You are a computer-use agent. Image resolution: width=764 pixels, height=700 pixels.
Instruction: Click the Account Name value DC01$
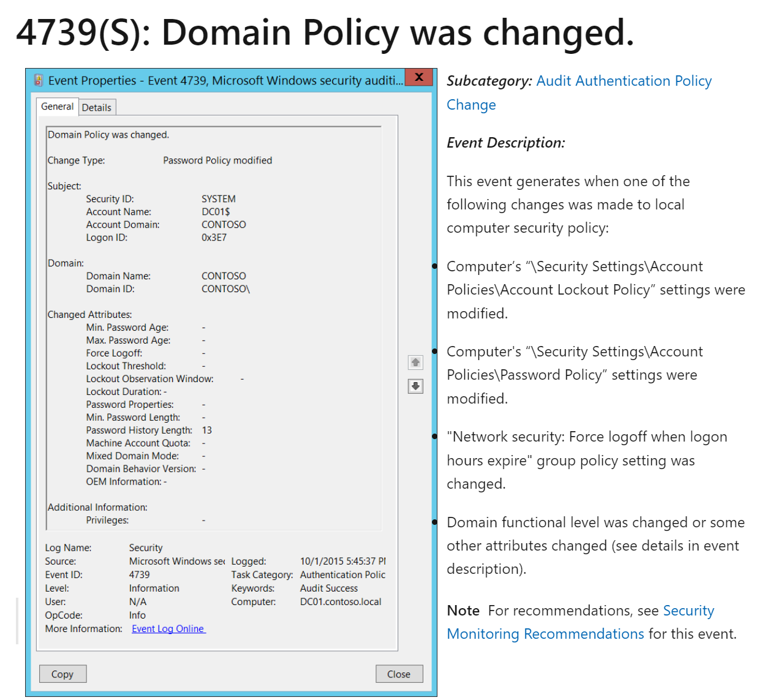click(x=216, y=212)
